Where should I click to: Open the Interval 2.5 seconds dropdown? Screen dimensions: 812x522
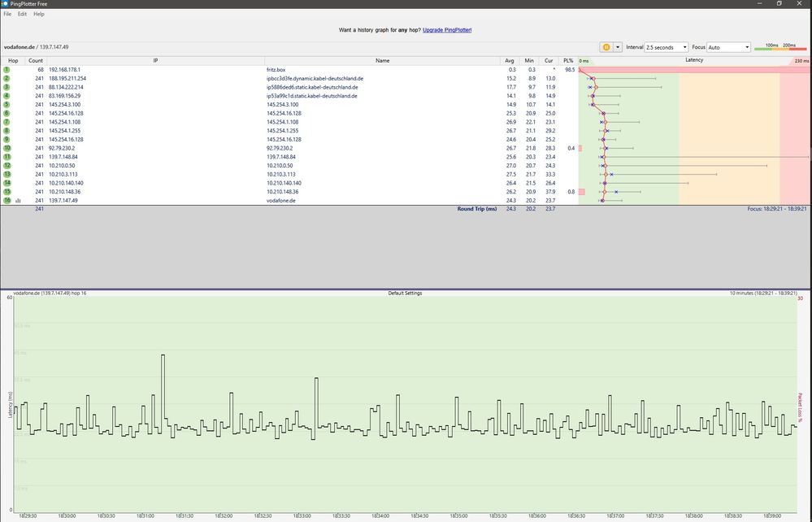point(666,47)
